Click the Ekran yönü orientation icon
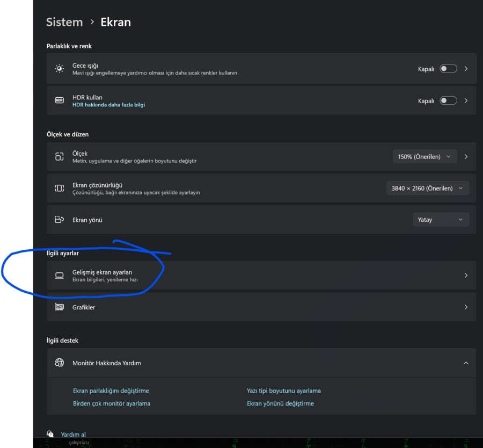The height and width of the screenshot is (448, 483). tap(59, 220)
